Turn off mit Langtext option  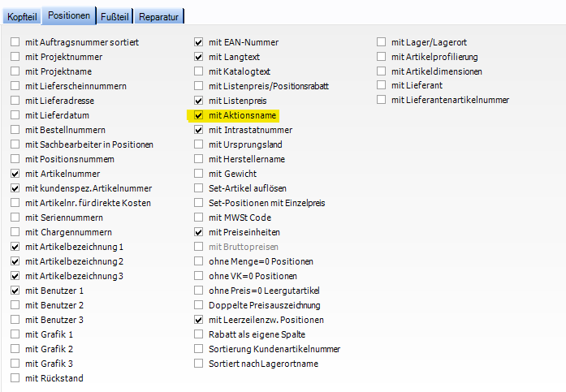(x=199, y=57)
